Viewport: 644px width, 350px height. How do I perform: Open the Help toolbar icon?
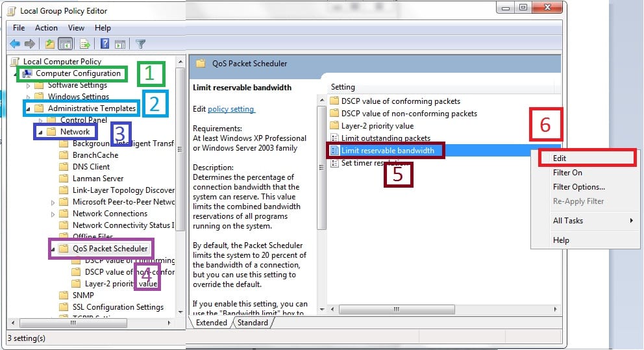click(105, 43)
